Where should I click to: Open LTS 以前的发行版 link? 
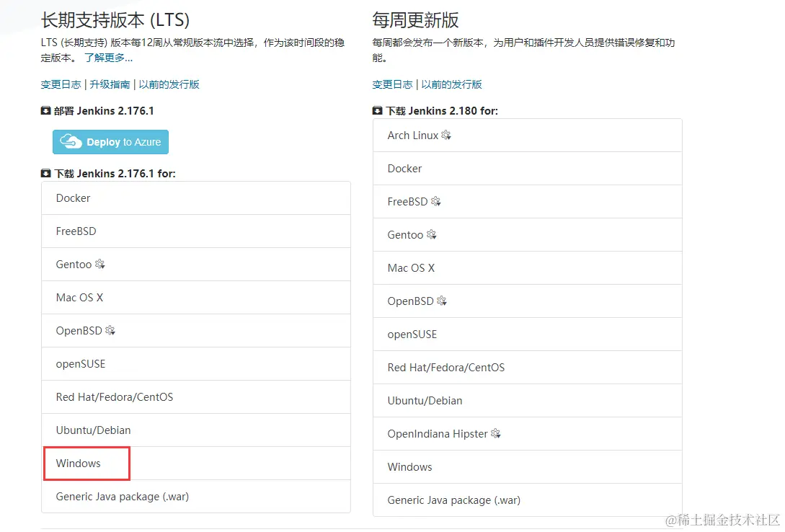coord(169,84)
